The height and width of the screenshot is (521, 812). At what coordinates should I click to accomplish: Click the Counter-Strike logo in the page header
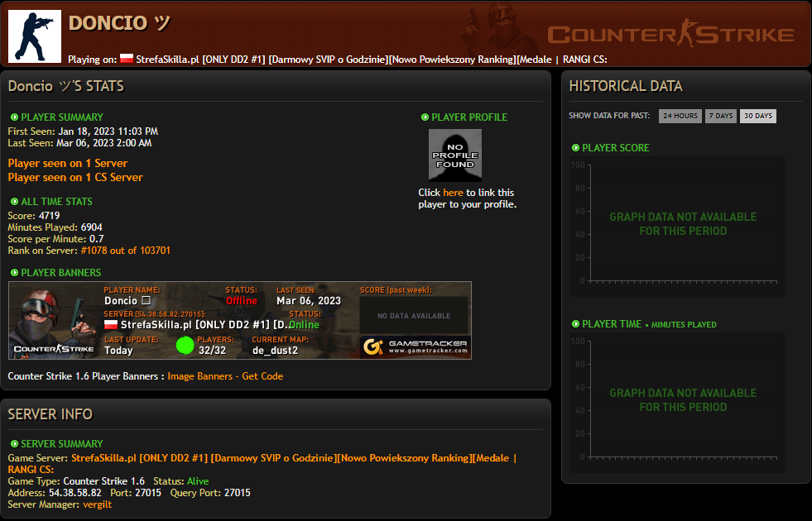click(x=670, y=34)
